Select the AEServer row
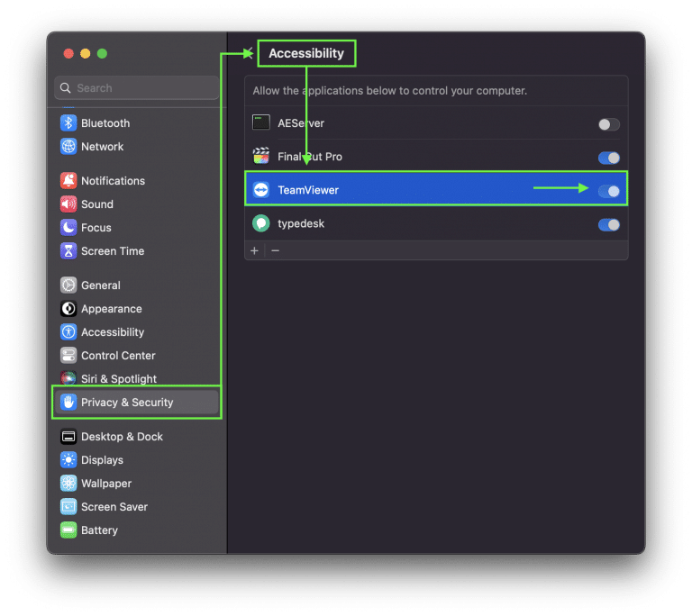The height and width of the screenshot is (616, 692). pyautogui.click(x=436, y=122)
